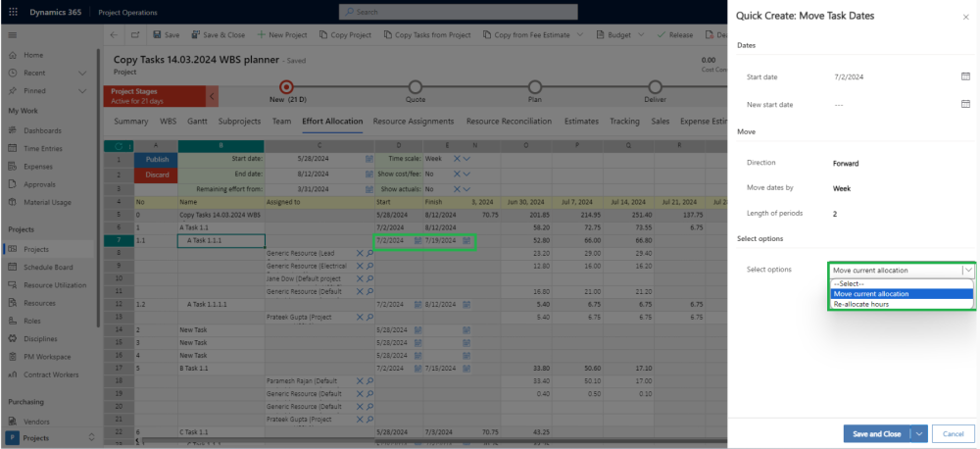Screen dimensions: 980x449
Task: Open the New start date calendar picker
Action: 965,104
